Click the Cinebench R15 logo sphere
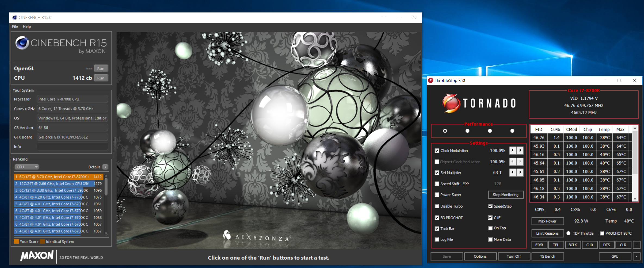Viewport: 644px width, 268px height. point(22,43)
